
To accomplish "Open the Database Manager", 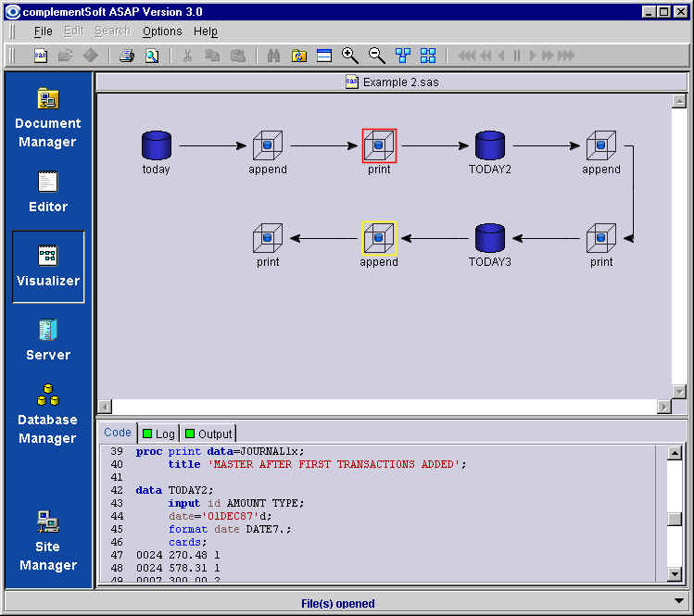I will (48, 414).
